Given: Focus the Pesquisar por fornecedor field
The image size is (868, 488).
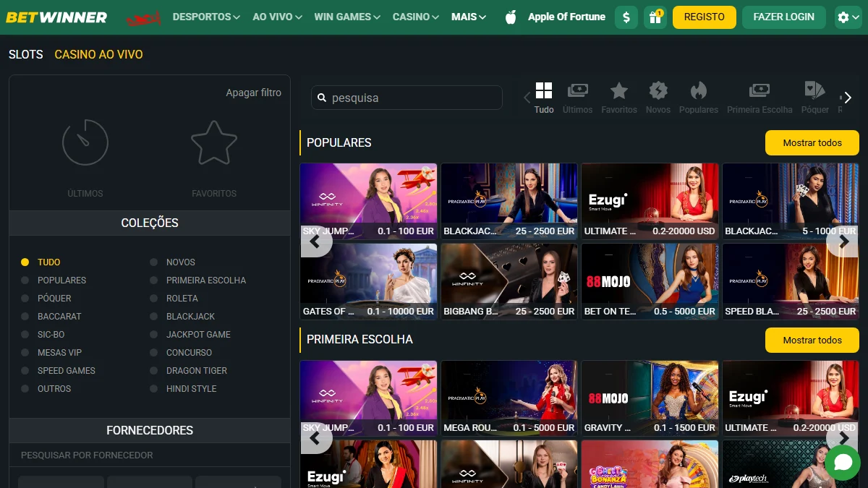Looking at the screenshot, I should coord(150,455).
